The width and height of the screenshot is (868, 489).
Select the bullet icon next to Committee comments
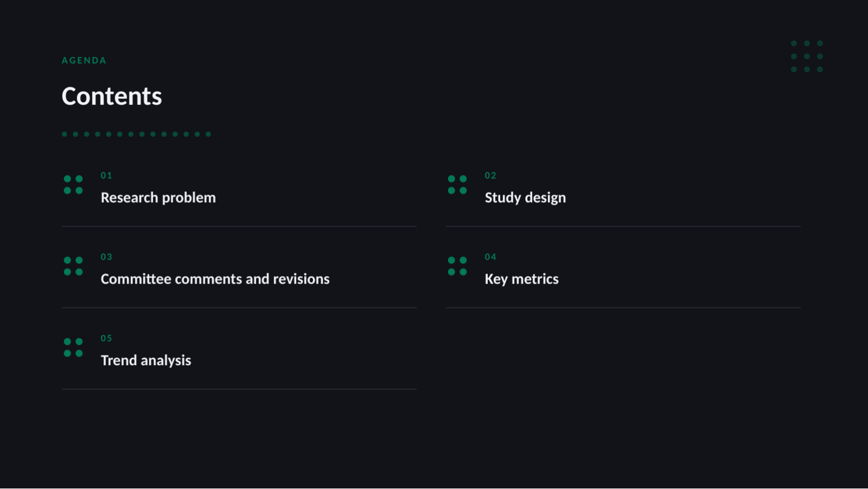[73, 266]
